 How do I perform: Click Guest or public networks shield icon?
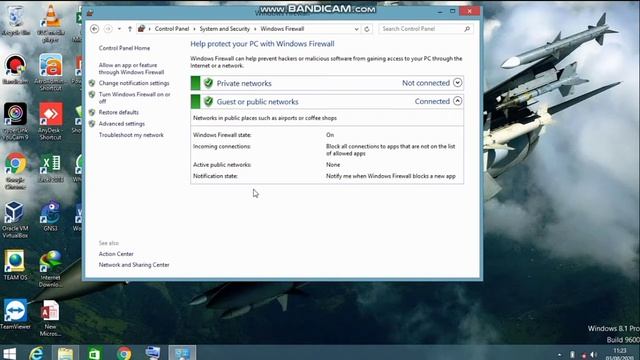[208, 101]
